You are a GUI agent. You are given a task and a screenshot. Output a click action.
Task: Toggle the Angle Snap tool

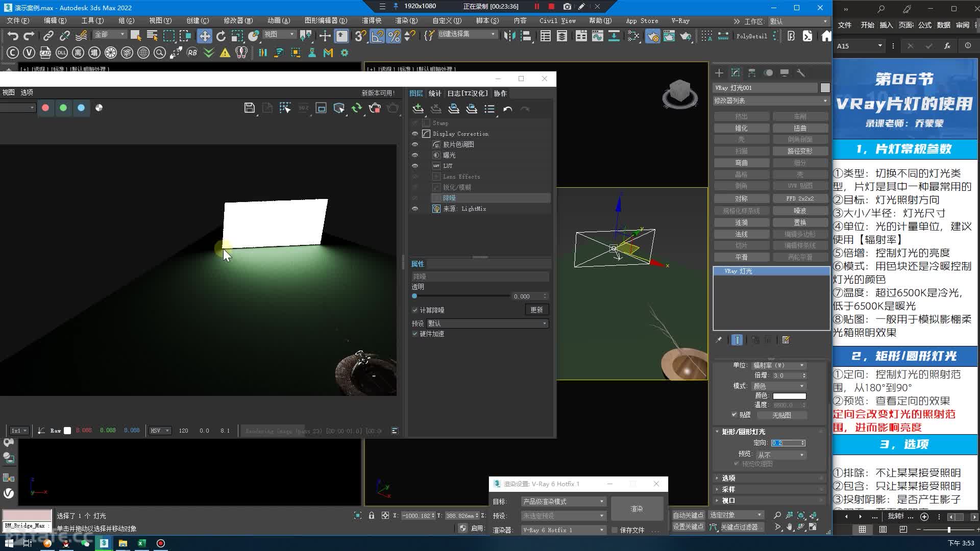377,36
